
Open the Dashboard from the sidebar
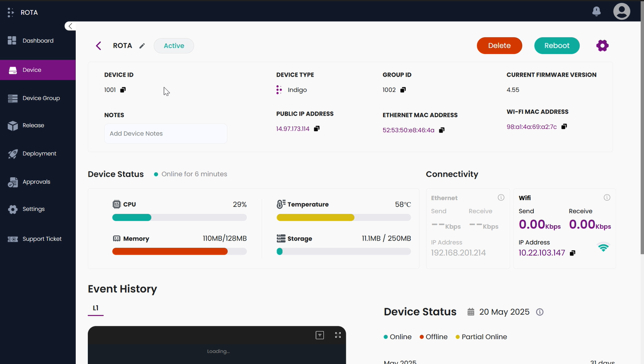tap(38, 41)
